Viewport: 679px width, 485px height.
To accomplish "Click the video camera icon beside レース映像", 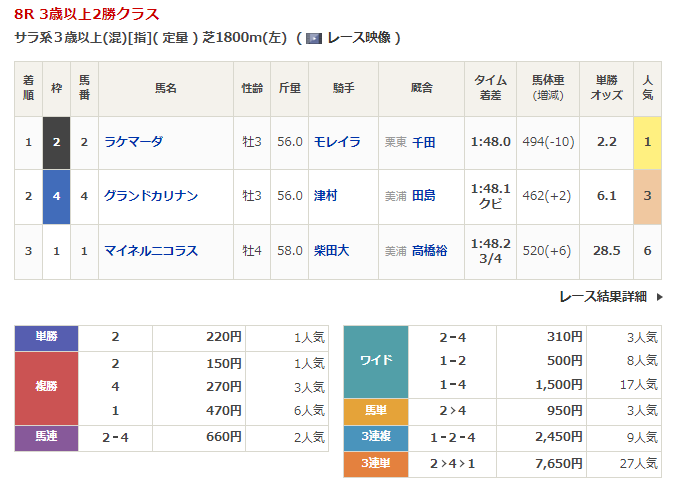I will 314,38.
